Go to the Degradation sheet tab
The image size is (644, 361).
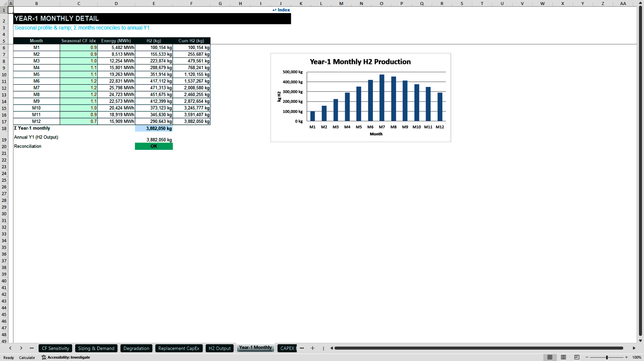136,348
